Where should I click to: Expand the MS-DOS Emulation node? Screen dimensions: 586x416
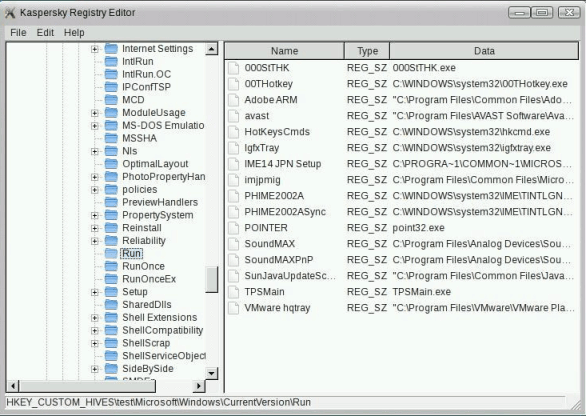pyautogui.click(x=95, y=126)
